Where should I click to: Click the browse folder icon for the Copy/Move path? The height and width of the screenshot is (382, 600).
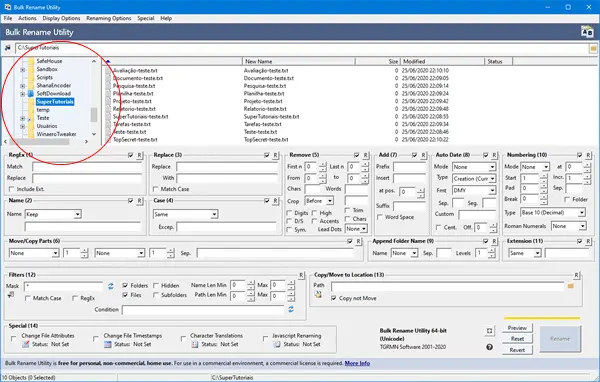pyautogui.click(x=571, y=286)
